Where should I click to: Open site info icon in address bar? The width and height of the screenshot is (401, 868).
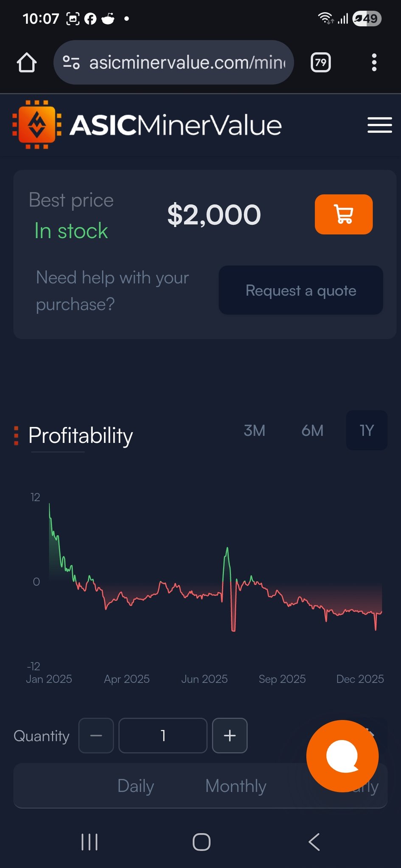71,63
